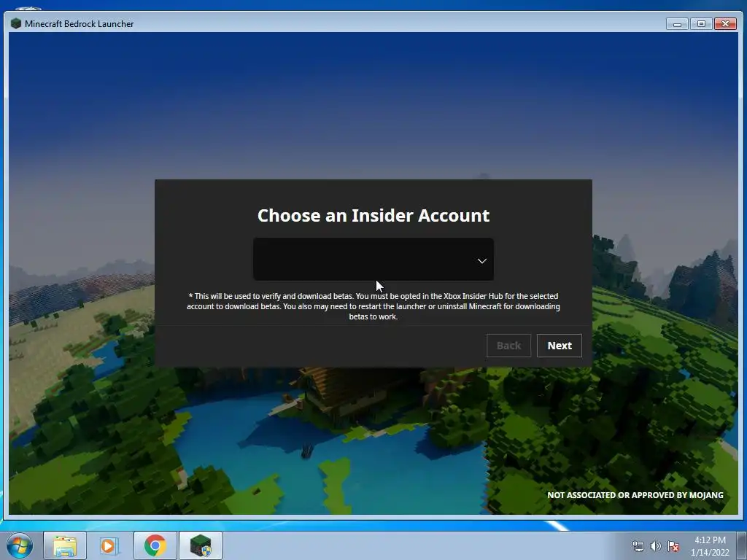Click the Minecraft Bedrock Launcher title icon
The image size is (747, 560).
point(16,23)
